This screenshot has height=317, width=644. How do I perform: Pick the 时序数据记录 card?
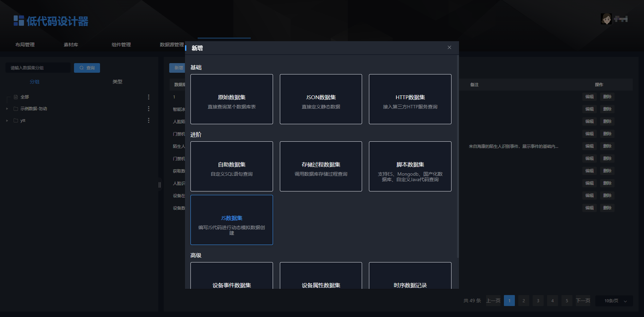410,275
